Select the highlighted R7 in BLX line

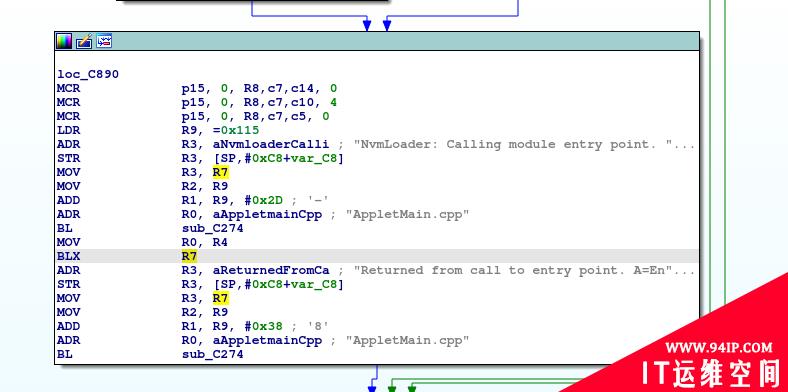(x=189, y=256)
